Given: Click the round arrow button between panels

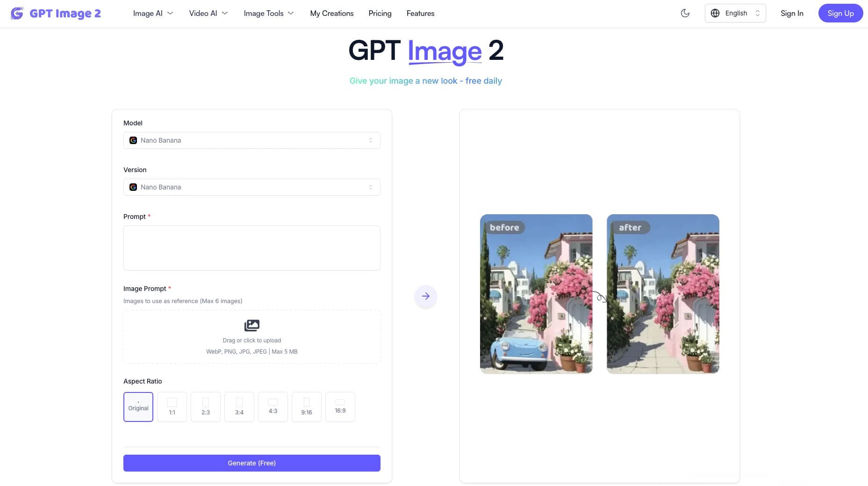Looking at the screenshot, I should pos(426,296).
